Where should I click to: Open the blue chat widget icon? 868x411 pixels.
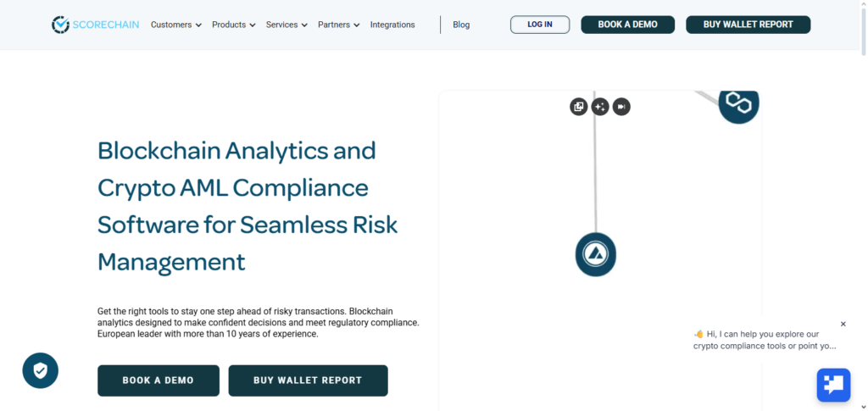(833, 385)
